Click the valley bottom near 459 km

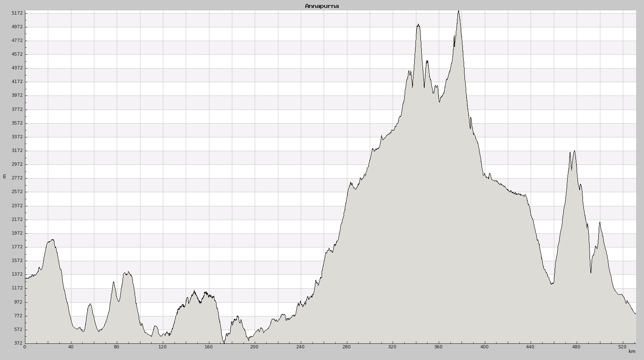click(x=552, y=284)
